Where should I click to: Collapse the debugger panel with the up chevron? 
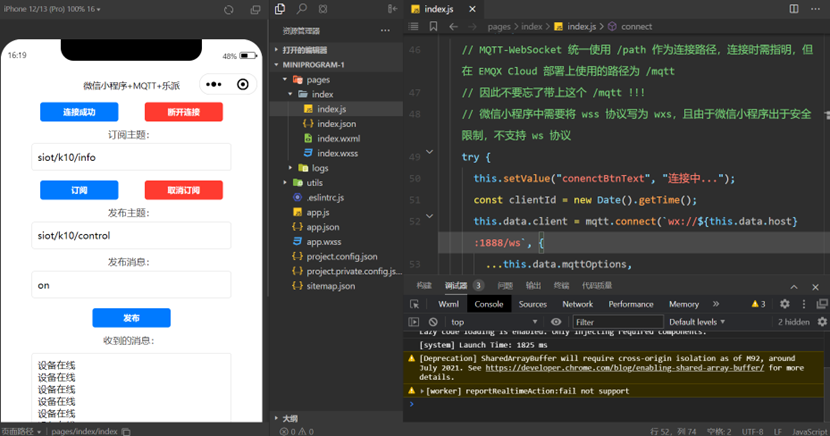click(x=794, y=287)
